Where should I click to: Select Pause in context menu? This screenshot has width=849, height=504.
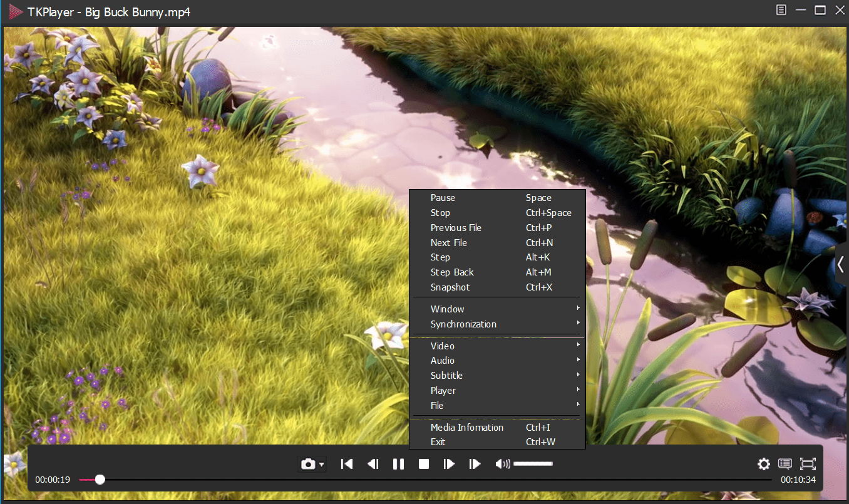pos(497,198)
